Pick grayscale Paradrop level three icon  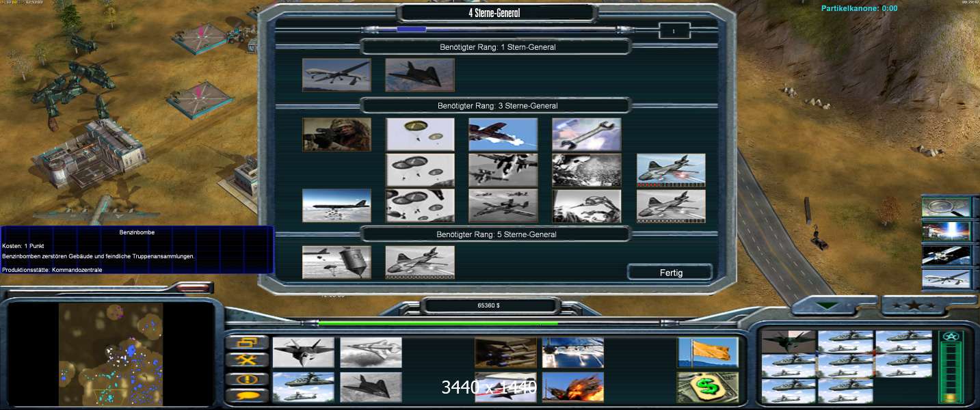(420, 206)
